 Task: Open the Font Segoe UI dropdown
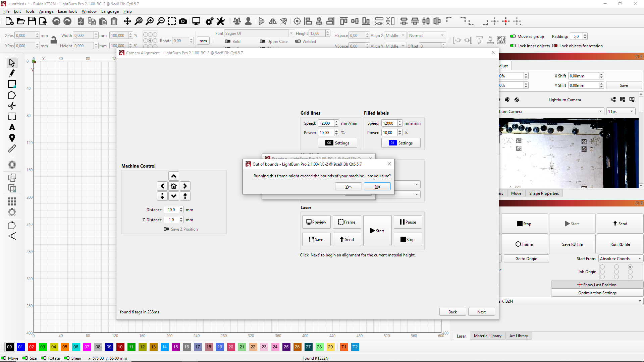coord(291,34)
